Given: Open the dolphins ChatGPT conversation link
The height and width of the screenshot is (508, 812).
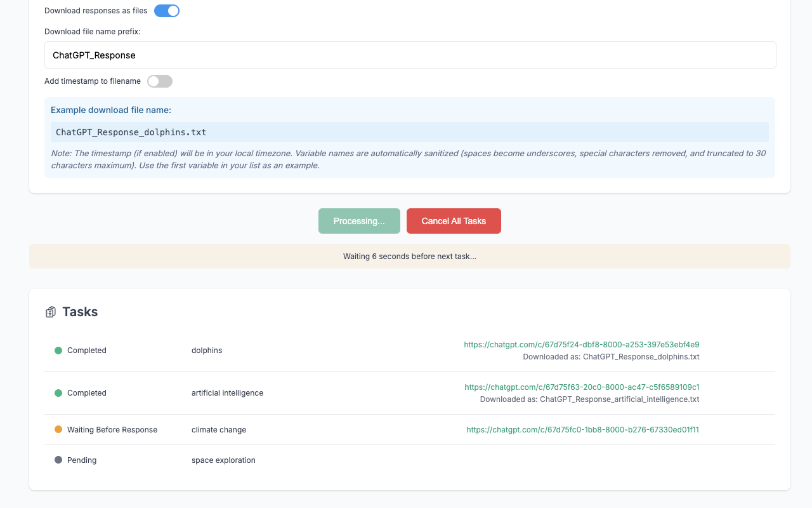Looking at the screenshot, I should [582, 345].
